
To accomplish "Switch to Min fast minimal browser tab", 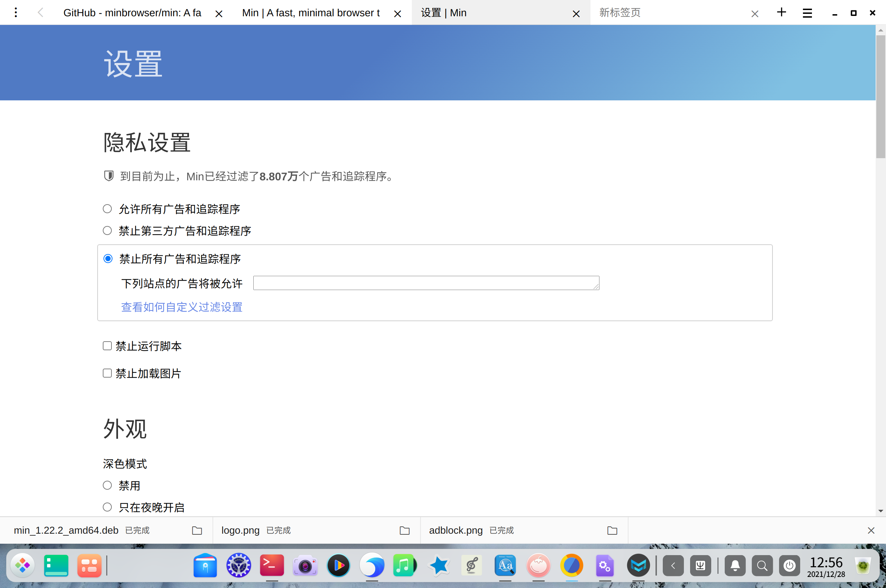I will click(x=311, y=13).
